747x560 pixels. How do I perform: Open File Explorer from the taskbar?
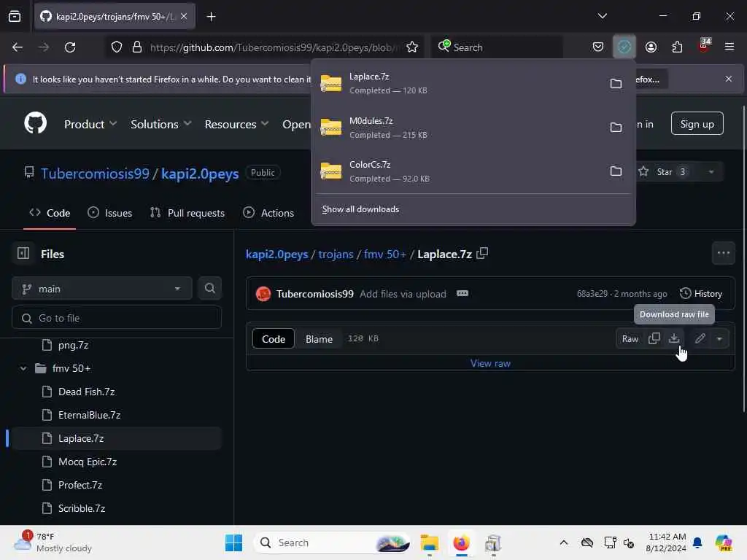[429, 542]
